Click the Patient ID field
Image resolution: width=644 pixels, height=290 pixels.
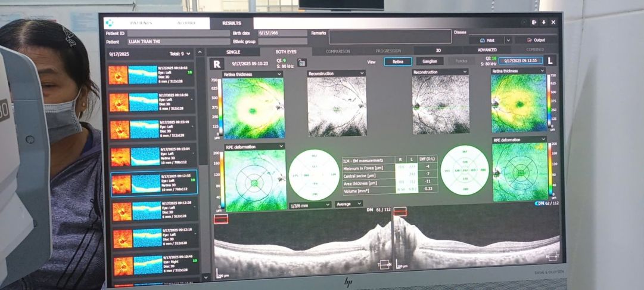point(178,33)
